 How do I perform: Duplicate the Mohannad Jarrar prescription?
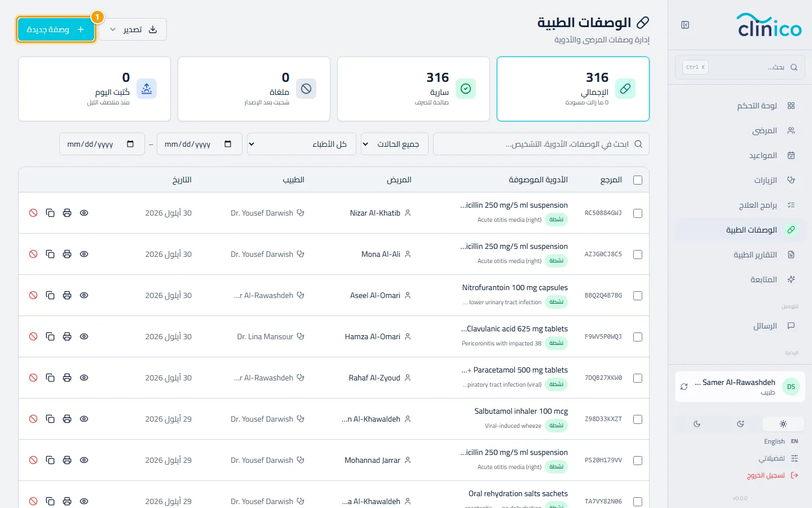click(50, 460)
